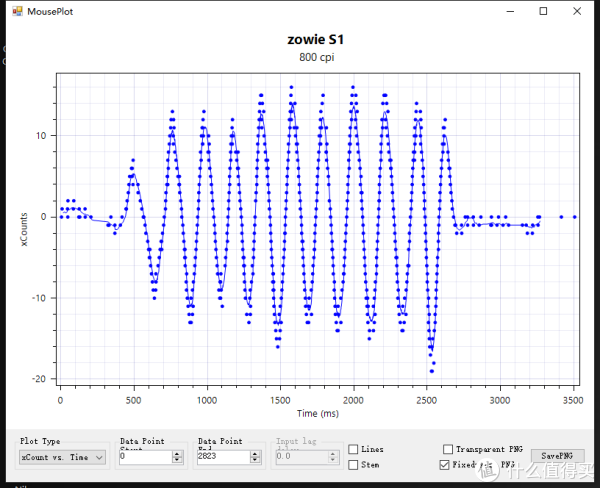600x488 pixels.
Task: Minimize the MousePlot window
Action: pyautogui.click(x=510, y=11)
